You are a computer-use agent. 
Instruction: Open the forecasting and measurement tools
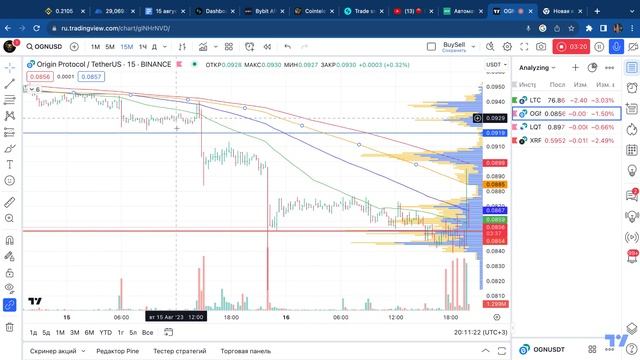(10, 132)
